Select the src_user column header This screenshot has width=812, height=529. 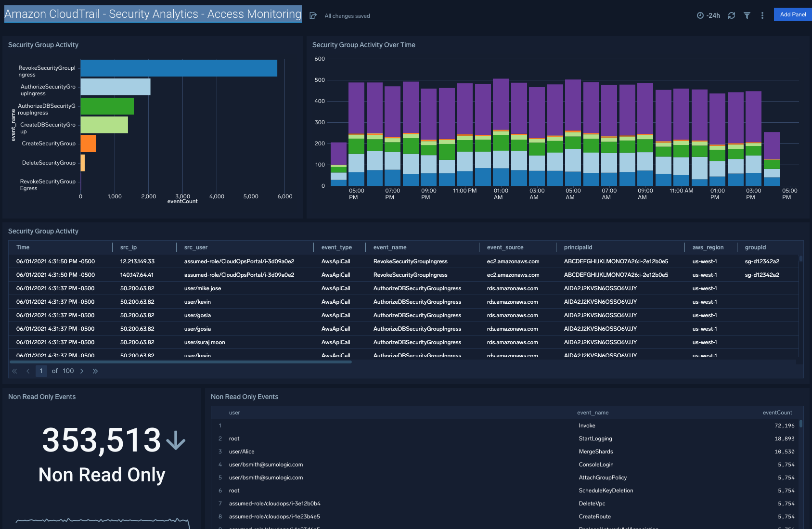(x=195, y=247)
